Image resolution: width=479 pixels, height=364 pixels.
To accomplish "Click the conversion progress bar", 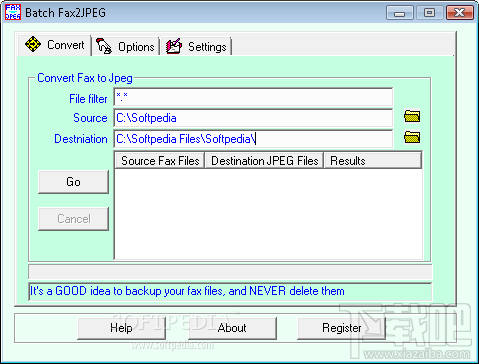I will pos(230,272).
